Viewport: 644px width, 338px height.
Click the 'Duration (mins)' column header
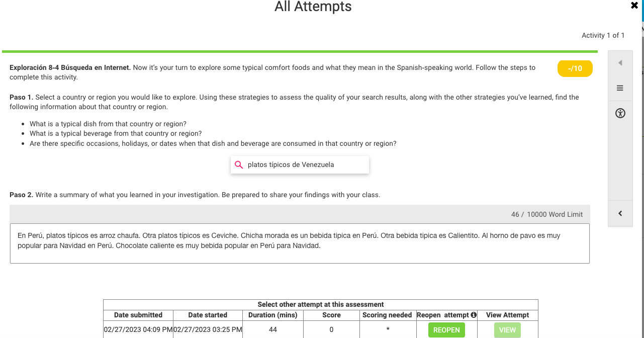(x=273, y=315)
